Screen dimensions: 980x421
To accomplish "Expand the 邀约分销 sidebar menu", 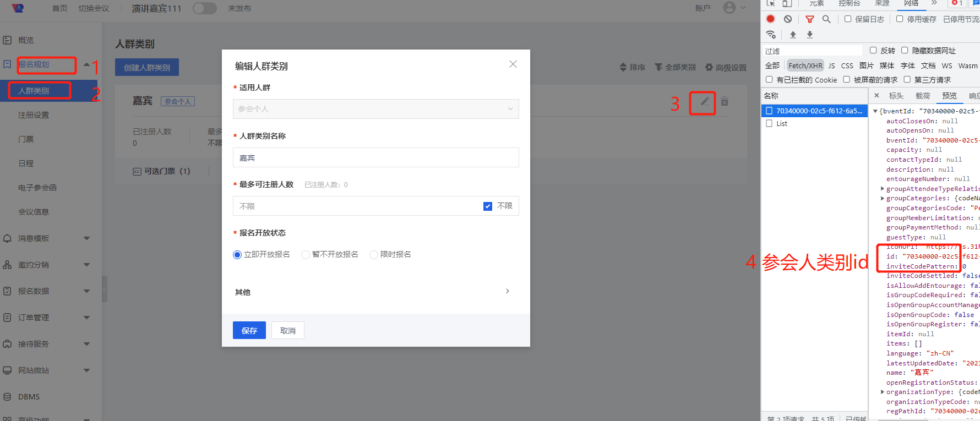I will click(x=86, y=265).
